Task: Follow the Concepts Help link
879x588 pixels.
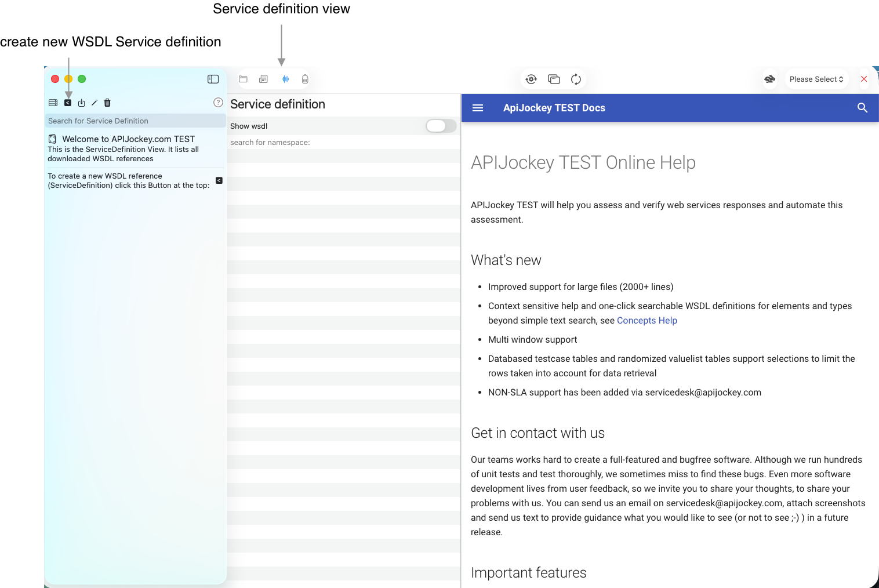Action: (646, 320)
